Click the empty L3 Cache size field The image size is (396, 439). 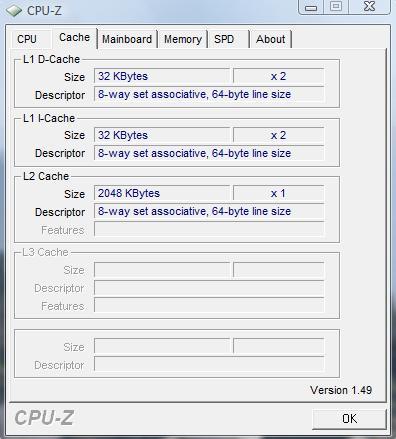(162, 270)
